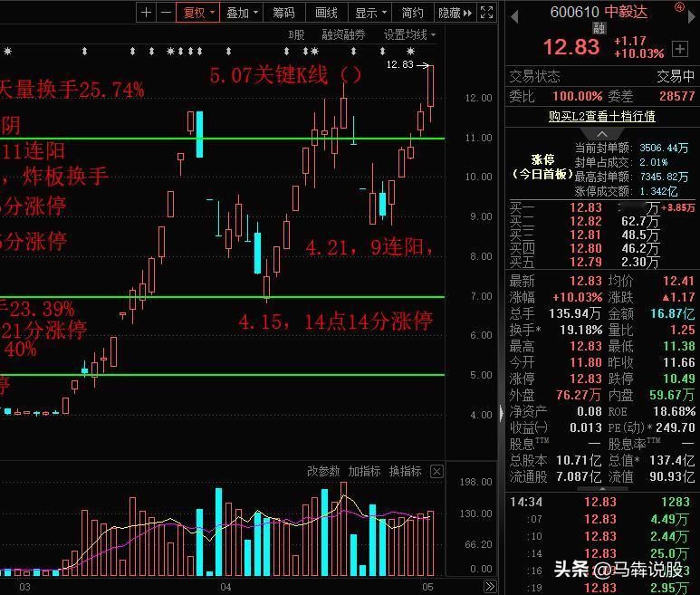Close the volume indicator panel
Image resolution: width=700 pixels, height=595 pixels.
(x=436, y=471)
